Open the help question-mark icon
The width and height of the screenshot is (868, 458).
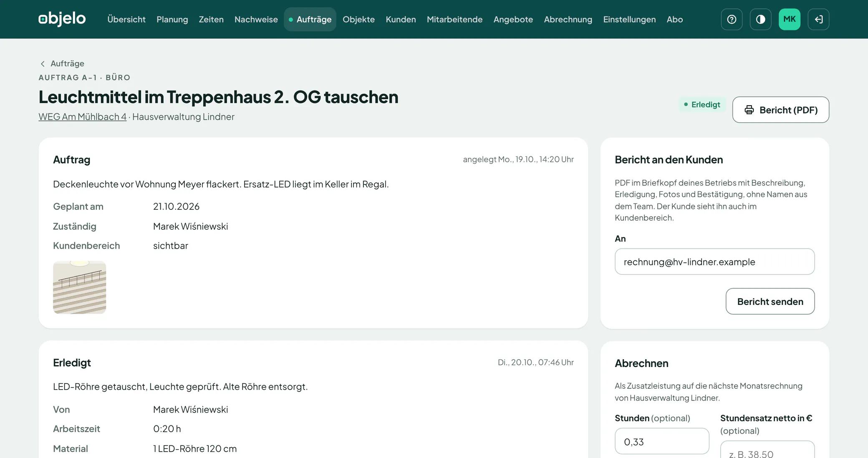732,19
